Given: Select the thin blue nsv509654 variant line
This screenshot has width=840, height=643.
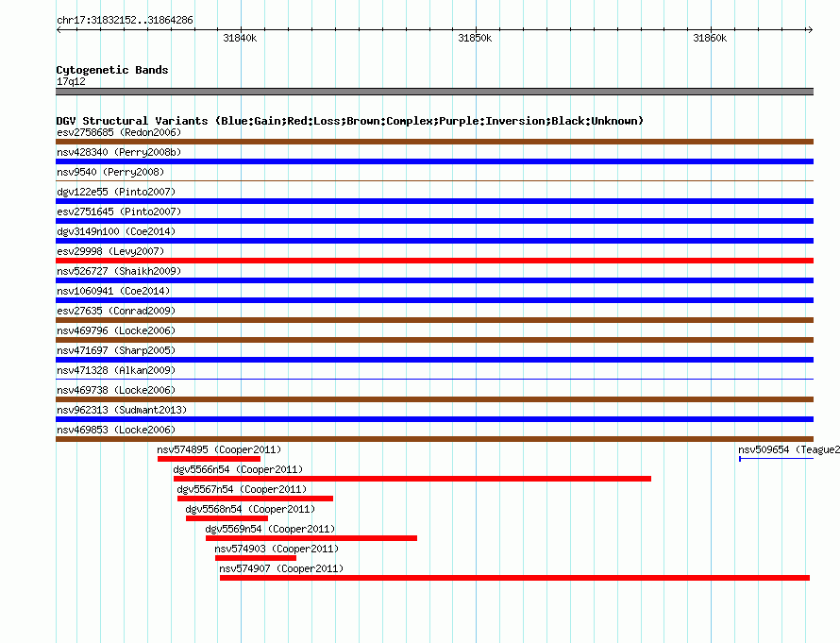Looking at the screenshot, I should pos(776,459).
